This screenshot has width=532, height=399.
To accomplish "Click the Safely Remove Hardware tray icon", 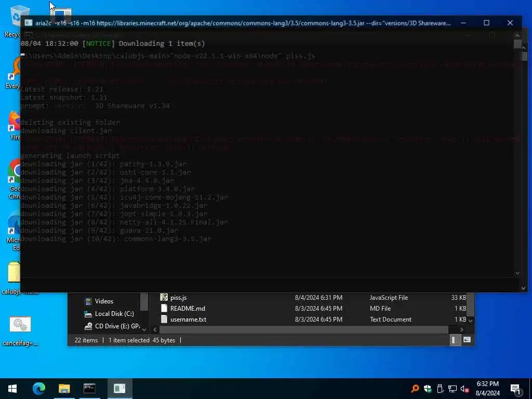I will (440, 389).
